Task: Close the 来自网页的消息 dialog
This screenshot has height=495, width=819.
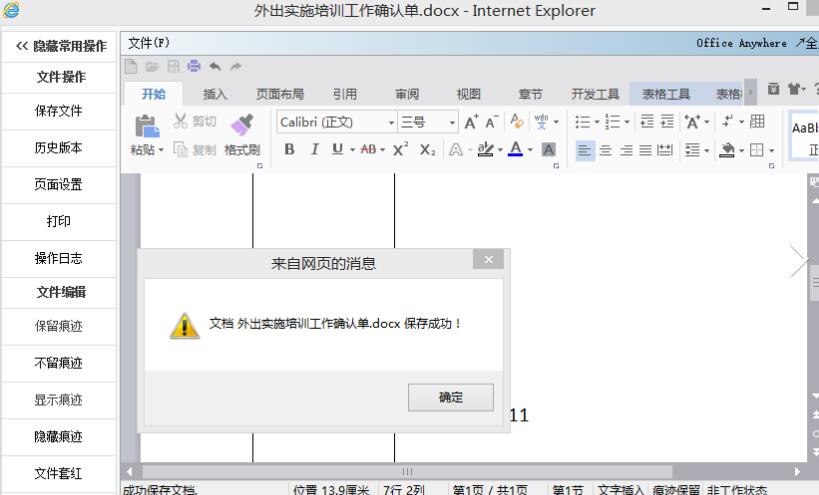Action: [x=488, y=259]
